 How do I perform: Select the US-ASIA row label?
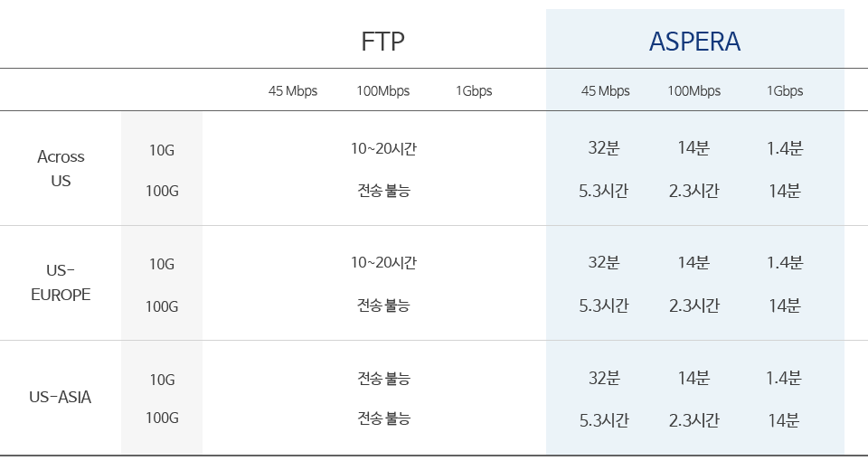click(x=61, y=397)
